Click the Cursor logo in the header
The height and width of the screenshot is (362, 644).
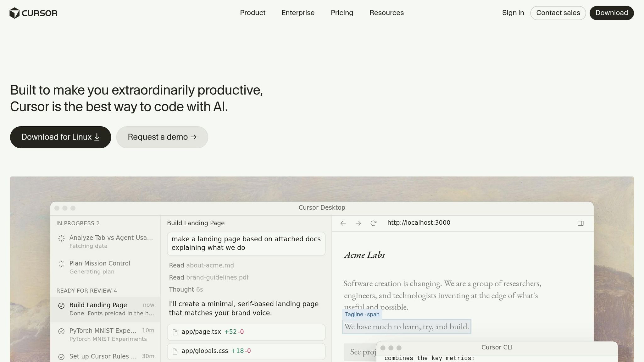point(33,13)
